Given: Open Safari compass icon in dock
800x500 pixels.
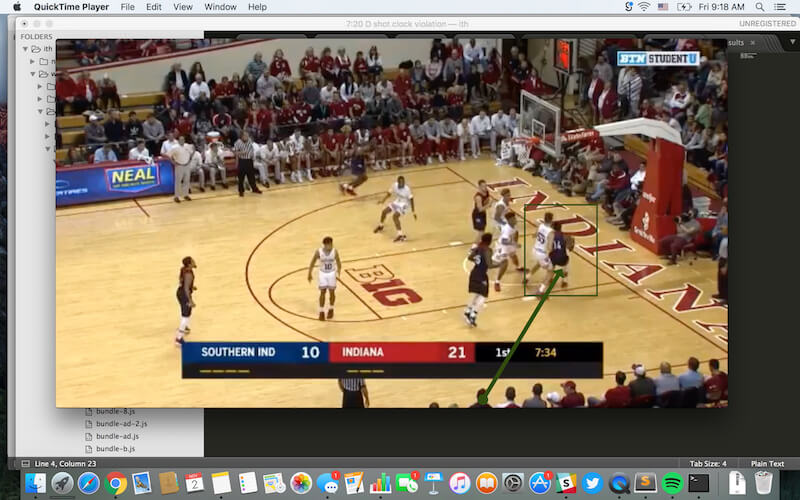Looking at the screenshot, I should click(x=89, y=483).
